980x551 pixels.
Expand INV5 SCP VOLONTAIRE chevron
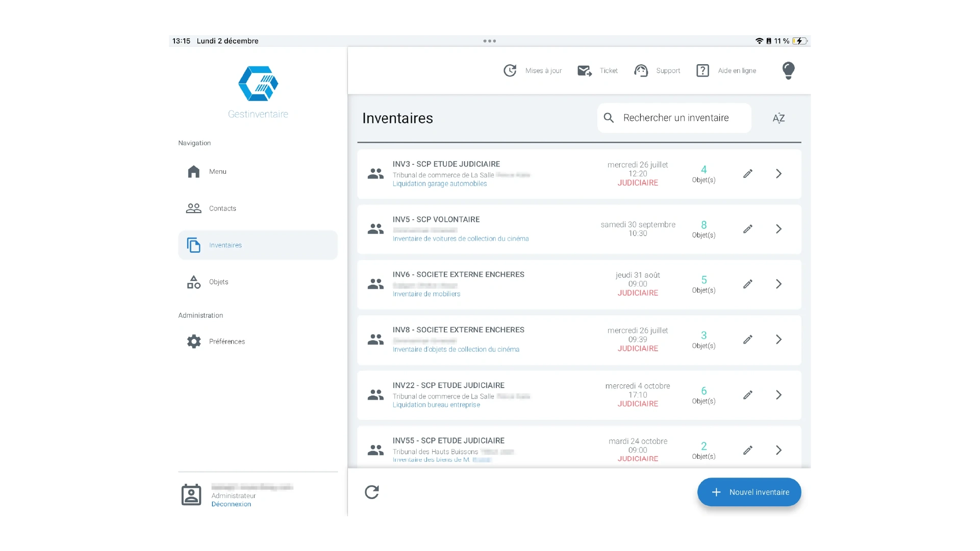(x=778, y=229)
